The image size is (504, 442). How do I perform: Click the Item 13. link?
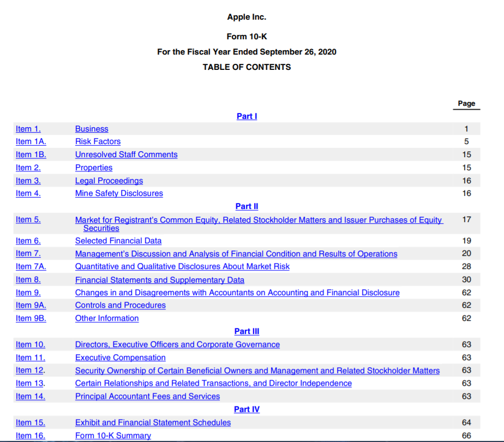click(31, 383)
